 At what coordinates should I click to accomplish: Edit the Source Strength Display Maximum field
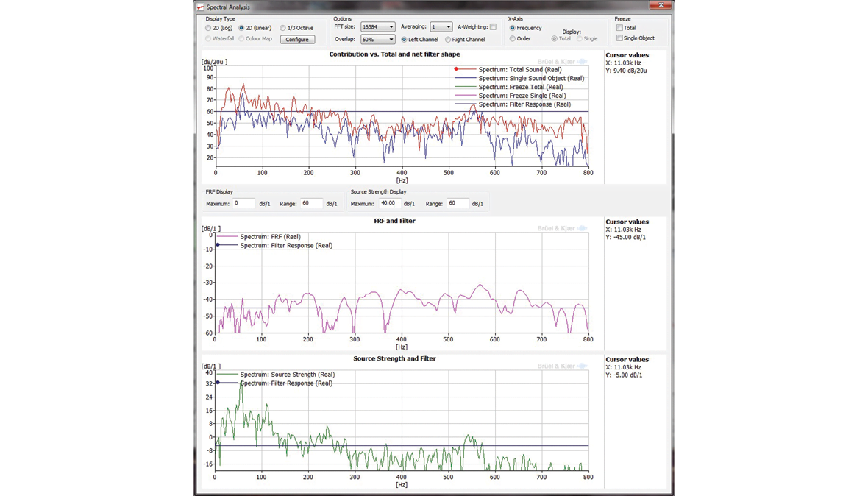pos(388,203)
